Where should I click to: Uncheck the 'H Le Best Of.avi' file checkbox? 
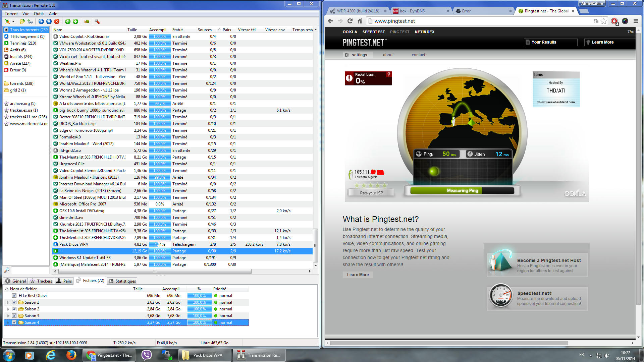14,296
